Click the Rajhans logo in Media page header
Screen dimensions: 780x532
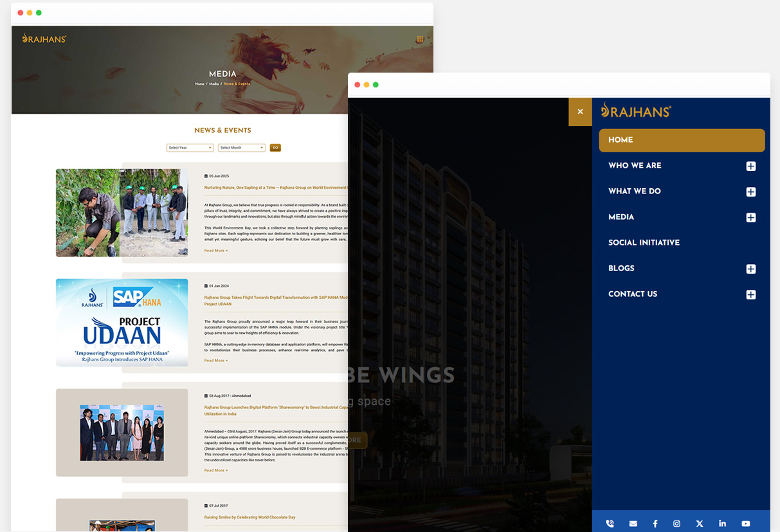(44, 39)
